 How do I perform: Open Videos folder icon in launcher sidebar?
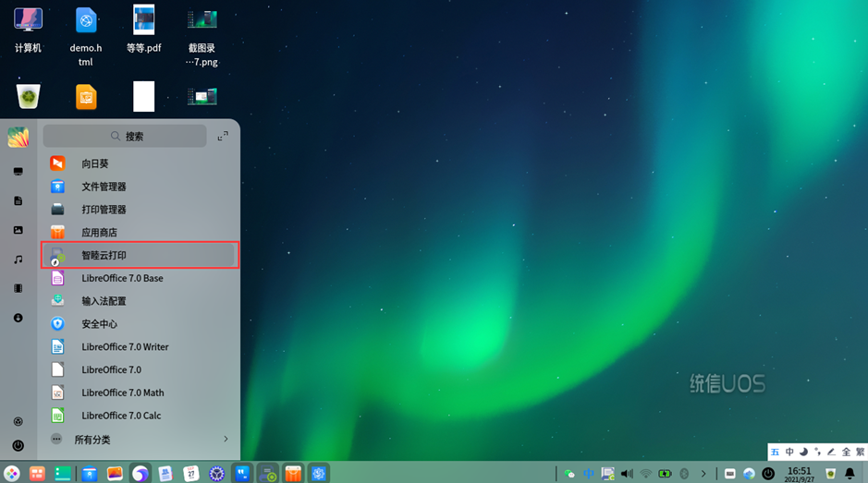(18, 288)
